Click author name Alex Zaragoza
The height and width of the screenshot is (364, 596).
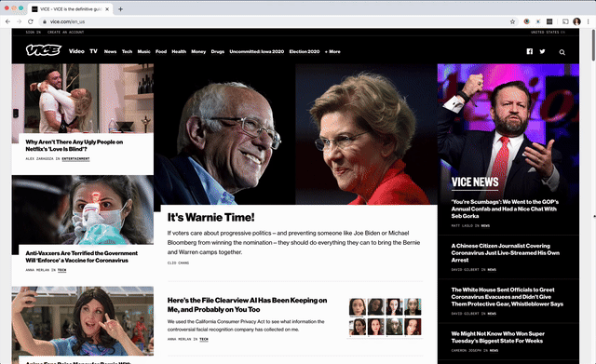39,159
